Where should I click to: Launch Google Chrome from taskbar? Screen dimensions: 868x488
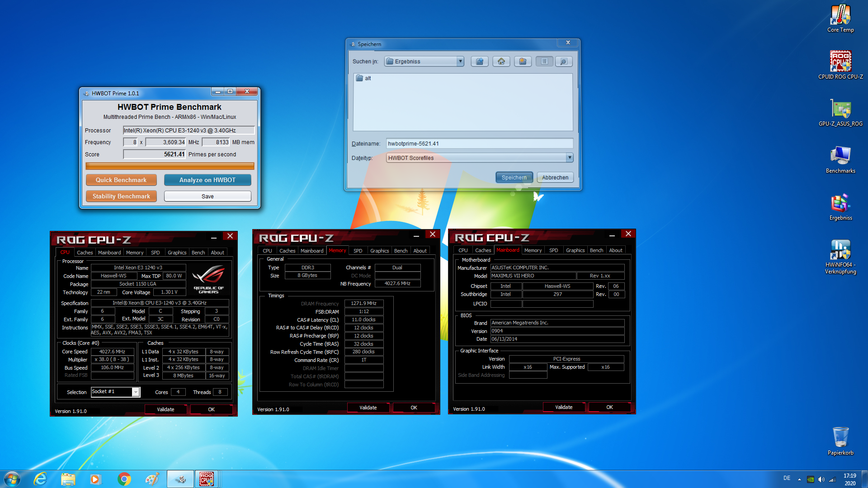click(124, 479)
